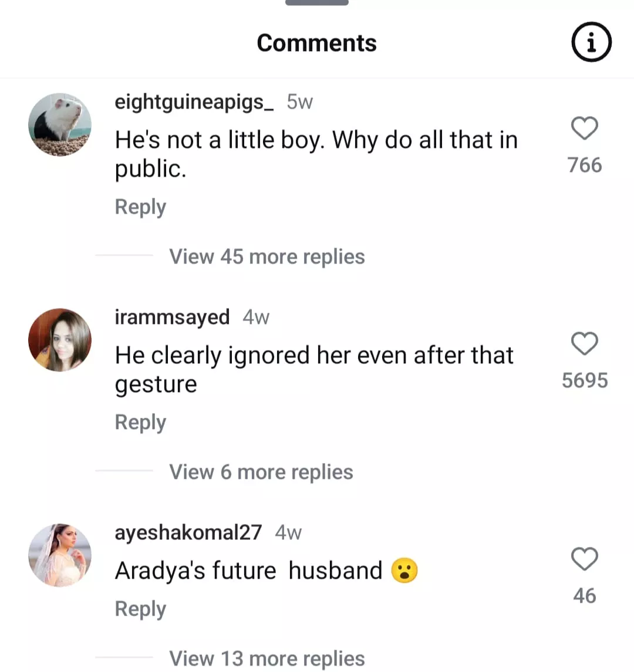View the 46 likes count

pos(585,596)
